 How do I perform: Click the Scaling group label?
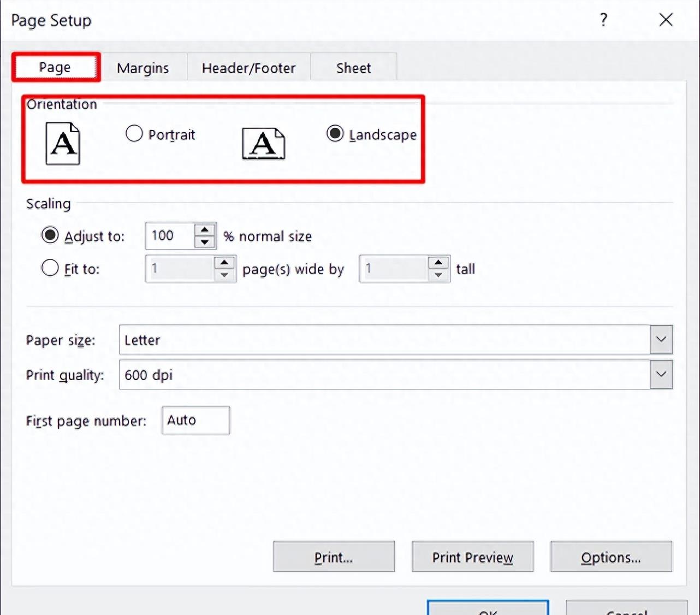click(x=49, y=204)
